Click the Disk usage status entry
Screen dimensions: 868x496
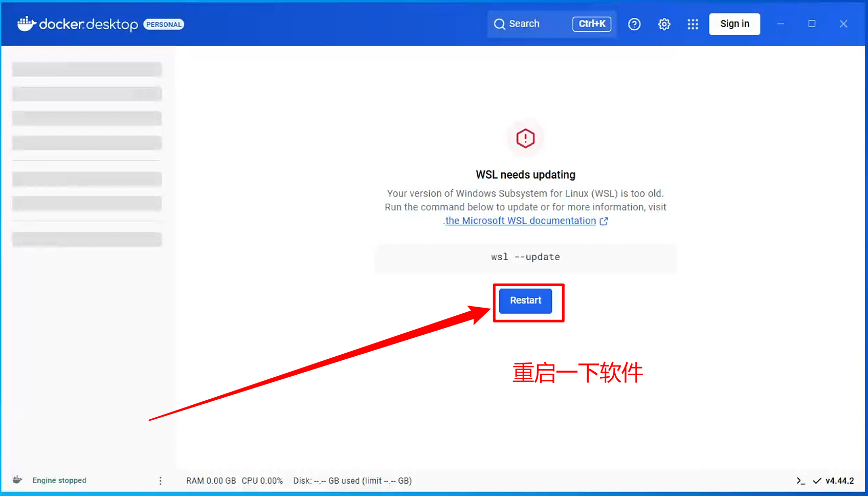(352, 481)
